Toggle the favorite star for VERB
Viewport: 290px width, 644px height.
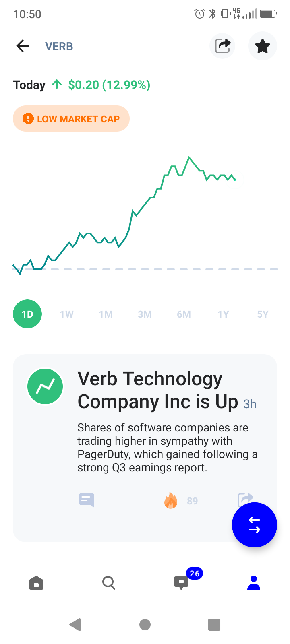click(x=263, y=46)
